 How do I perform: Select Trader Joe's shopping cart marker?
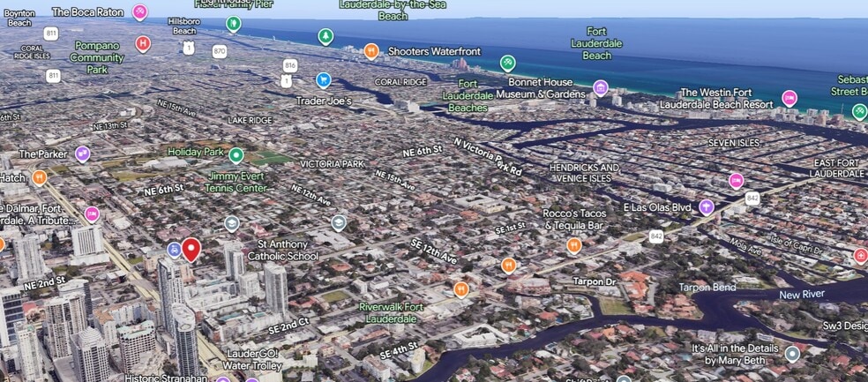click(x=324, y=80)
